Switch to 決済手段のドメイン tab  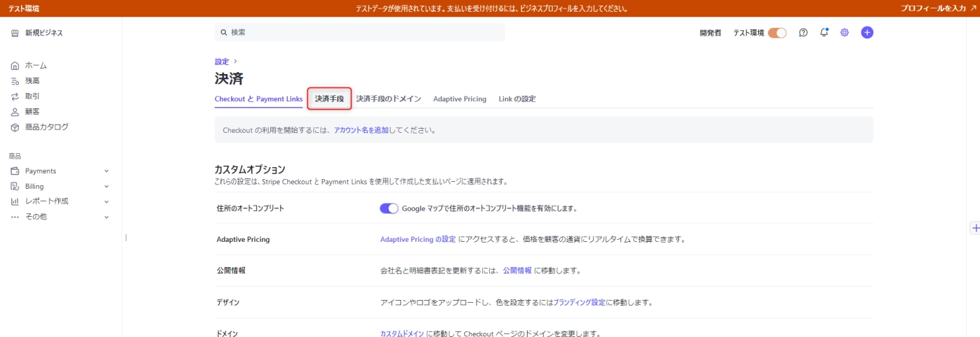388,99
